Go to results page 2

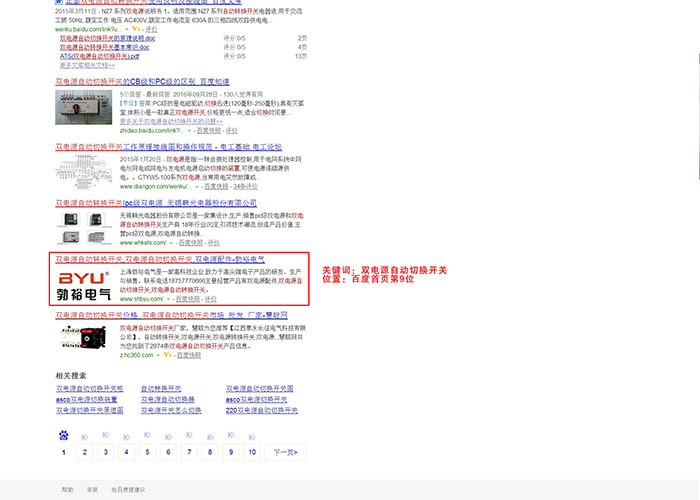pos(85,452)
